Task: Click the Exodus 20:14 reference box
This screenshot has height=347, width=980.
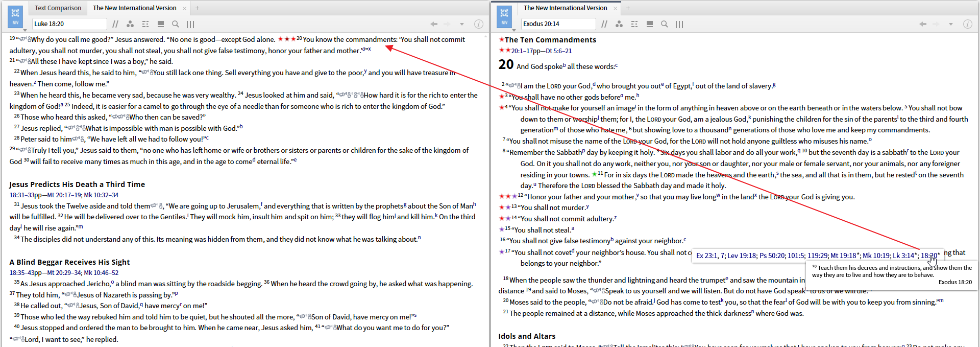Action: (558, 24)
